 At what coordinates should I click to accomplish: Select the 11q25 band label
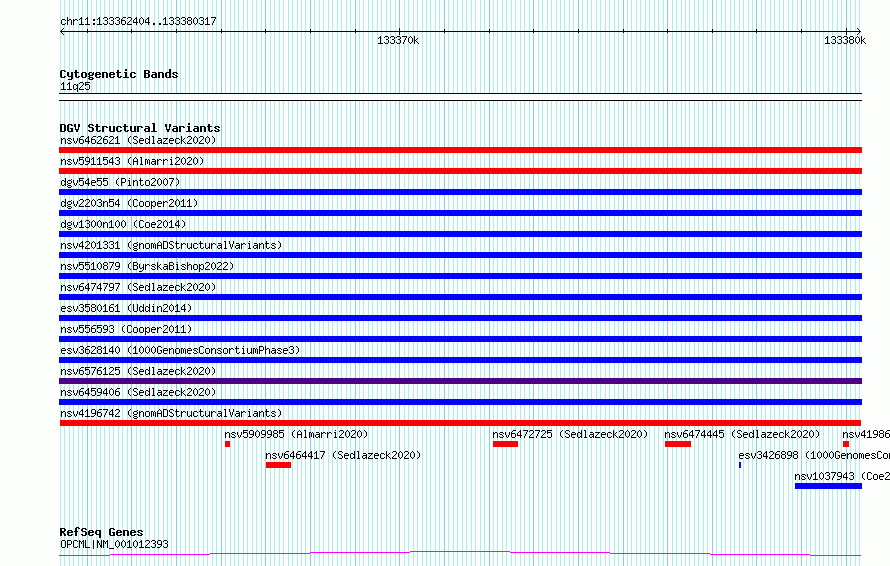click(x=75, y=86)
